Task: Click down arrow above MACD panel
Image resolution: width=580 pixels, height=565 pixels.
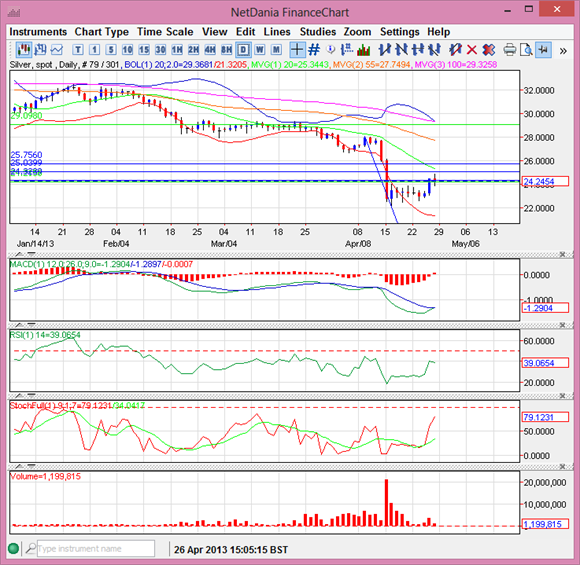Action: [31, 255]
